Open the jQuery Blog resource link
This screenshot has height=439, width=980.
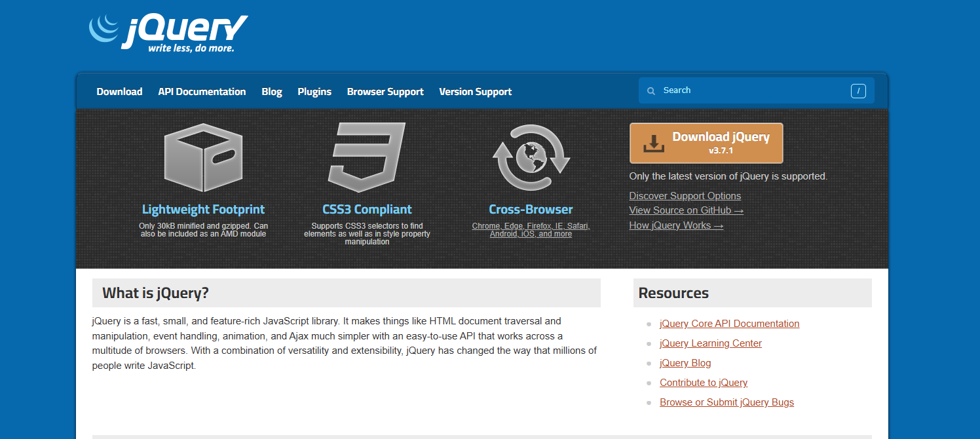[685, 363]
